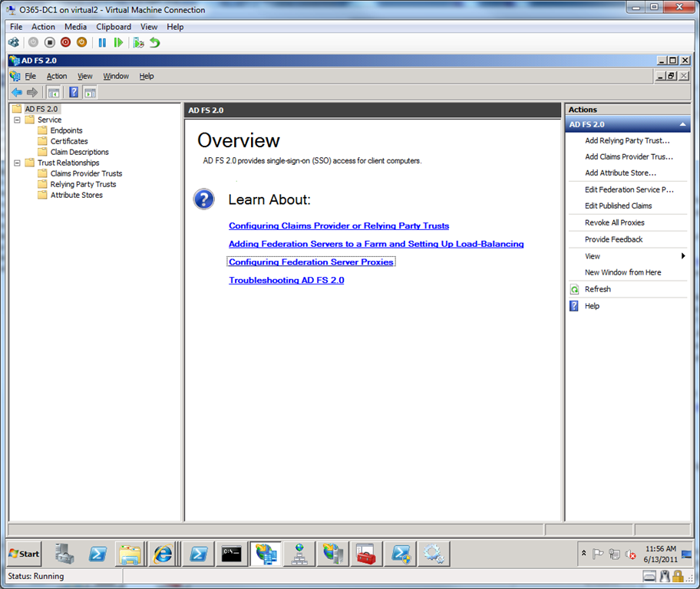700x589 pixels.
Task: Open Adding Federation Servers to a Farm link
Action: pos(376,244)
